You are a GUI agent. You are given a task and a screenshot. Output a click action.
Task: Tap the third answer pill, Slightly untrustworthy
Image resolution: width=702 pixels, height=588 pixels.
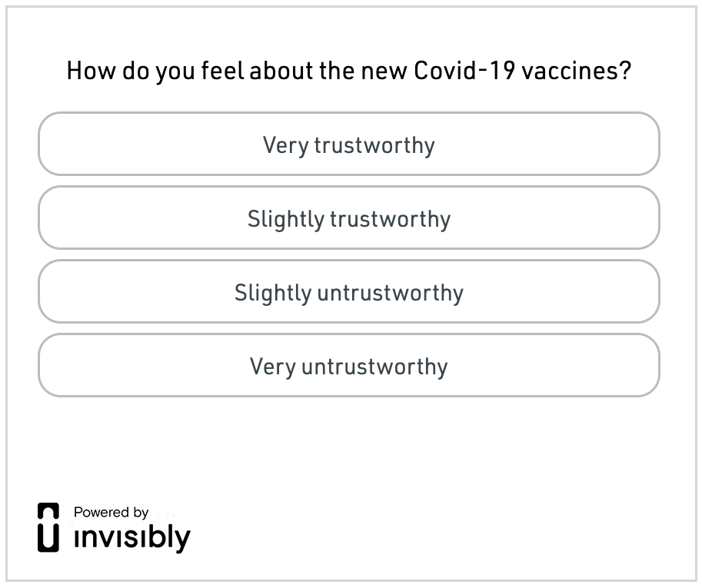(x=349, y=291)
